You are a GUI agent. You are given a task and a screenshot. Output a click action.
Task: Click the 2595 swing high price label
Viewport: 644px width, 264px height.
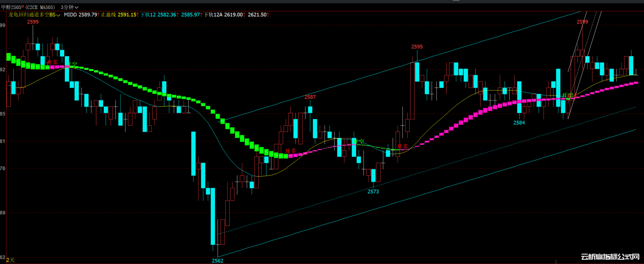coord(417,47)
